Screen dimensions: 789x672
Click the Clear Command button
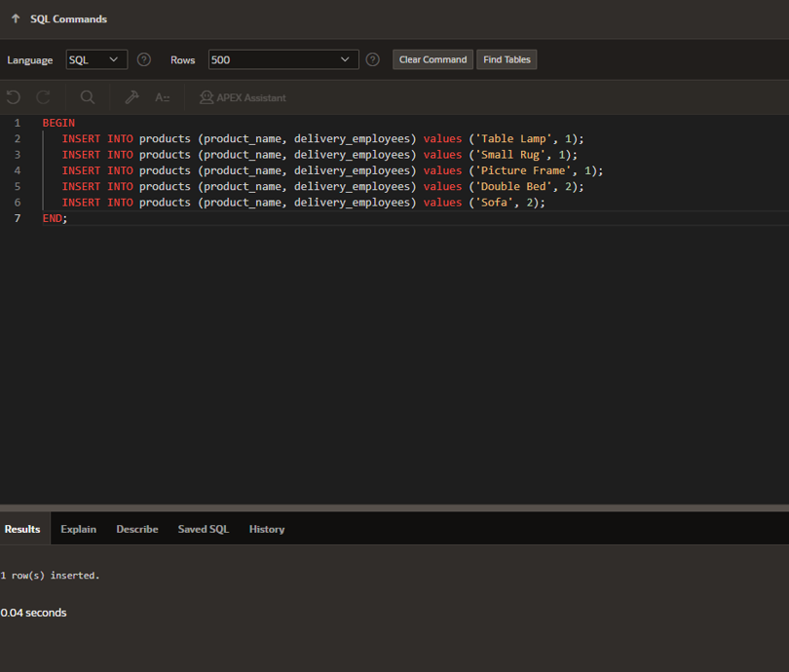tap(432, 59)
